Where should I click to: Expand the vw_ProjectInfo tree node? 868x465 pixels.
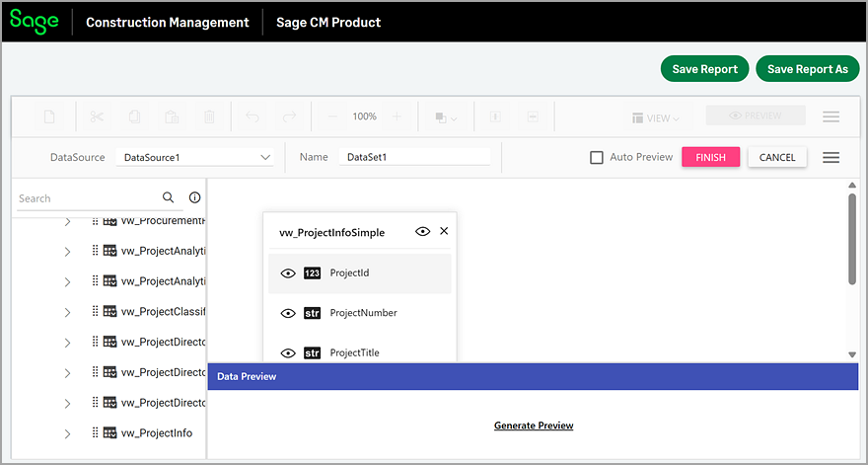point(67,434)
